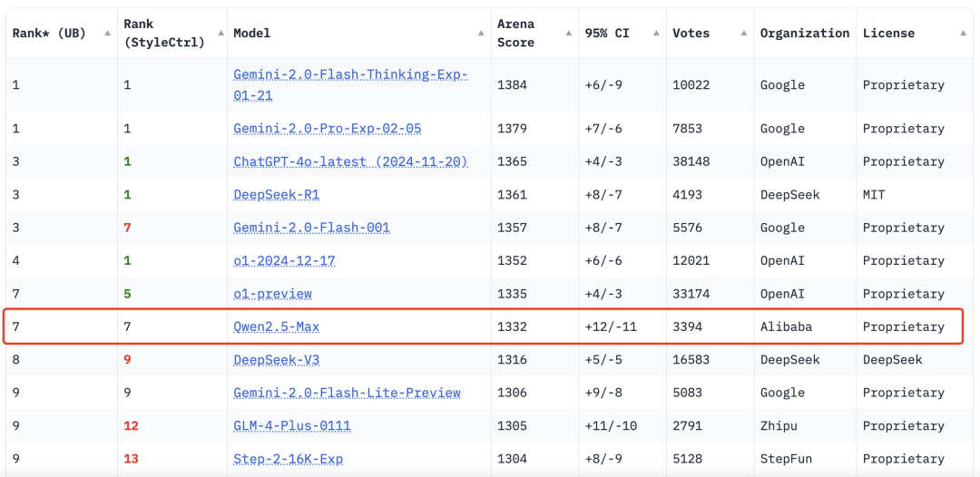Open the Gemini-2.0-Flash-Thinking-Exp-01-21 model link
Image resolution: width=980 pixels, height=477 pixels.
click(350, 85)
